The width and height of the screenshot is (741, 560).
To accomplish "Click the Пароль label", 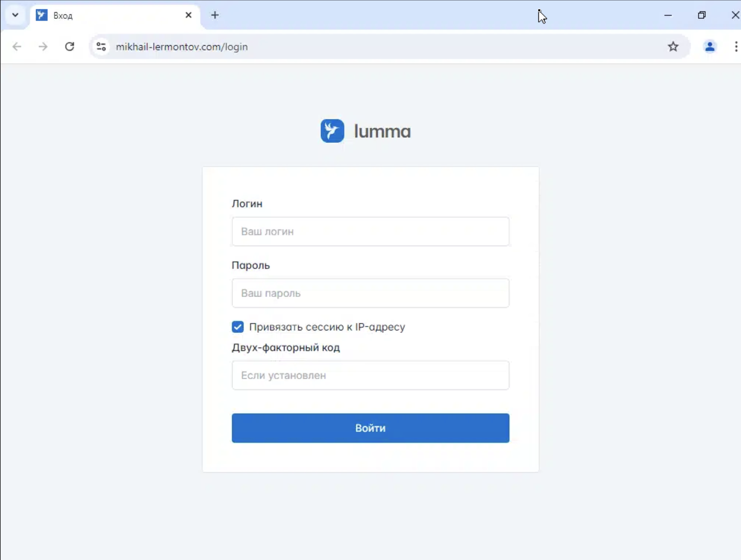I will [251, 265].
